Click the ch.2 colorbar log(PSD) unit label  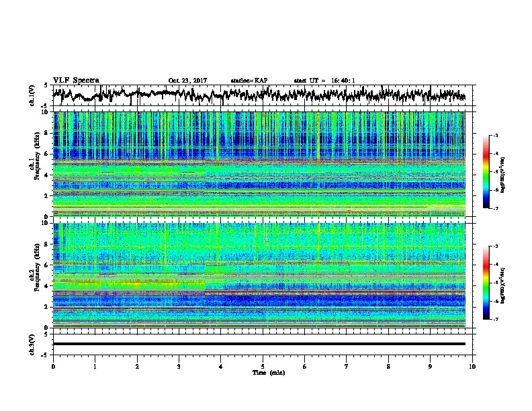503,286
